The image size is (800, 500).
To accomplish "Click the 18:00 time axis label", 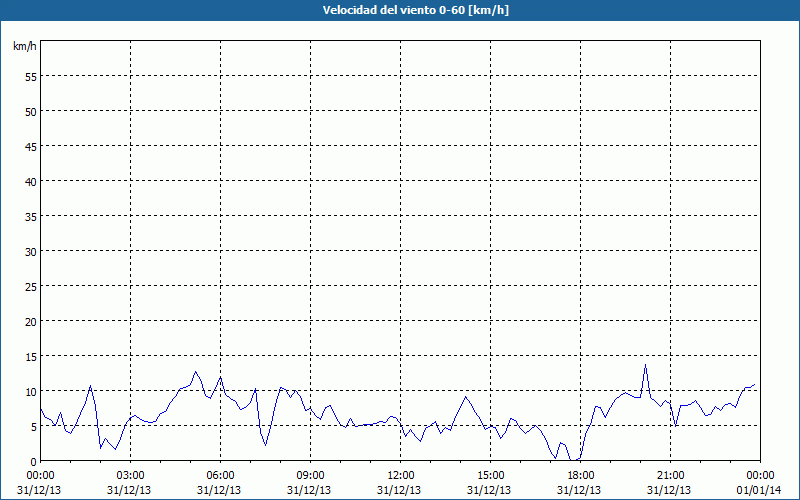I will point(581,476).
